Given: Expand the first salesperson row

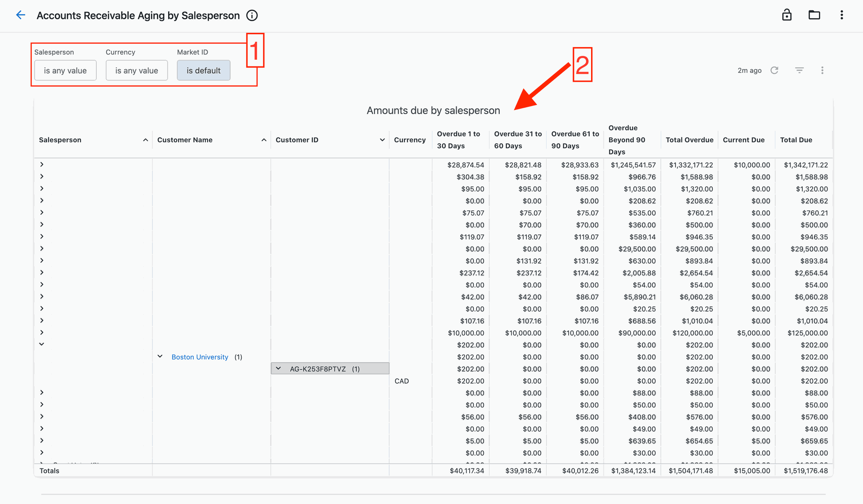Looking at the screenshot, I should [x=42, y=165].
